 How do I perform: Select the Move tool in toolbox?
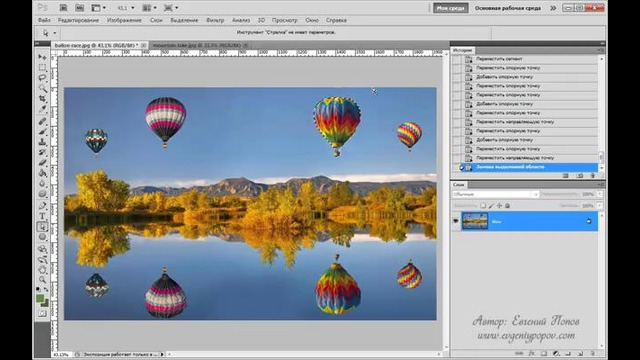42,56
